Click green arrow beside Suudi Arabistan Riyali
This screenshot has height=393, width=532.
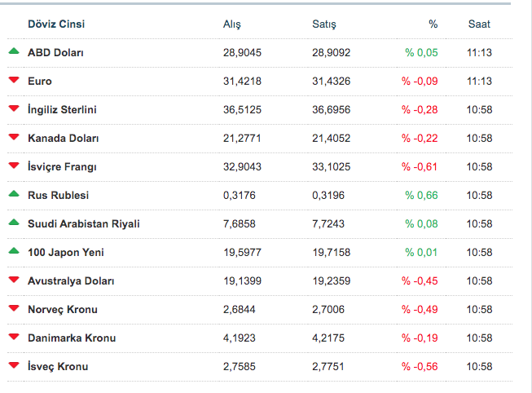pyautogui.click(x=13, y=223)
